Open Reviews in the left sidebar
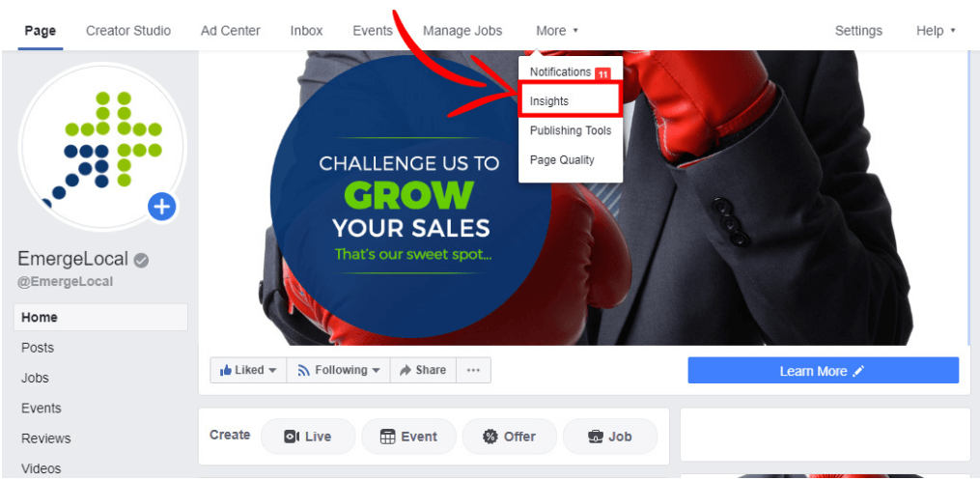 point(46,438)
